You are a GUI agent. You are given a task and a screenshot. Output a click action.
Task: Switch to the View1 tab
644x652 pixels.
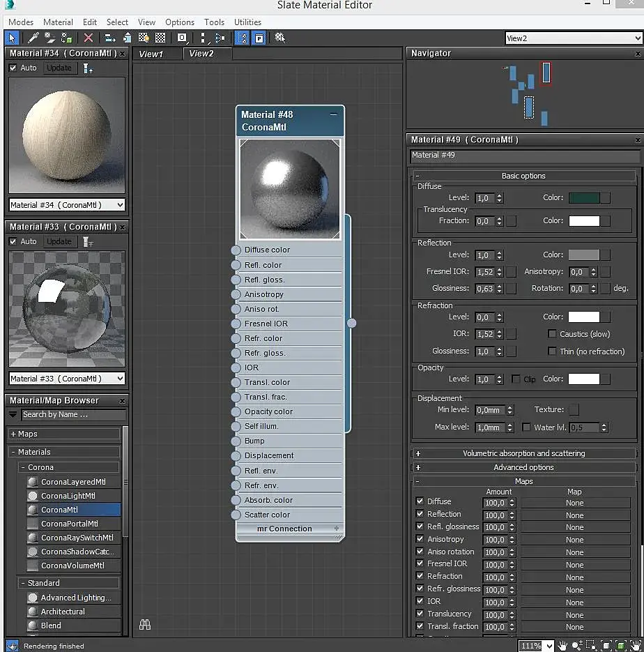[x=151, y=54]
